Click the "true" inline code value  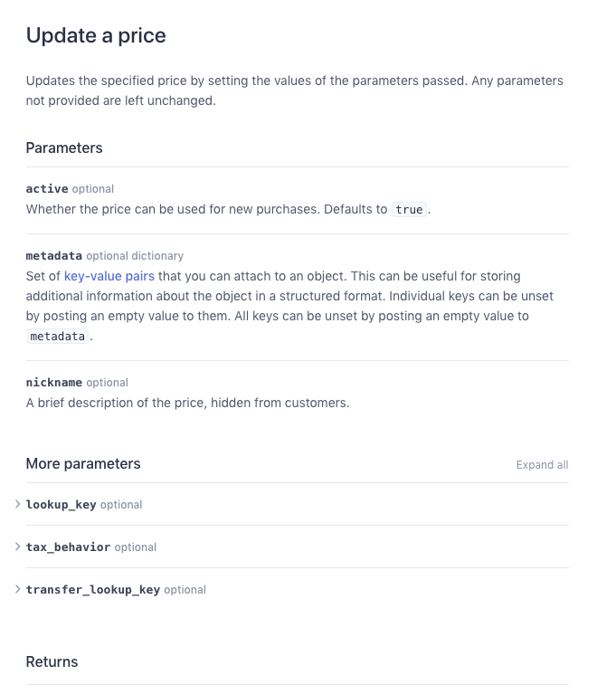409,209
